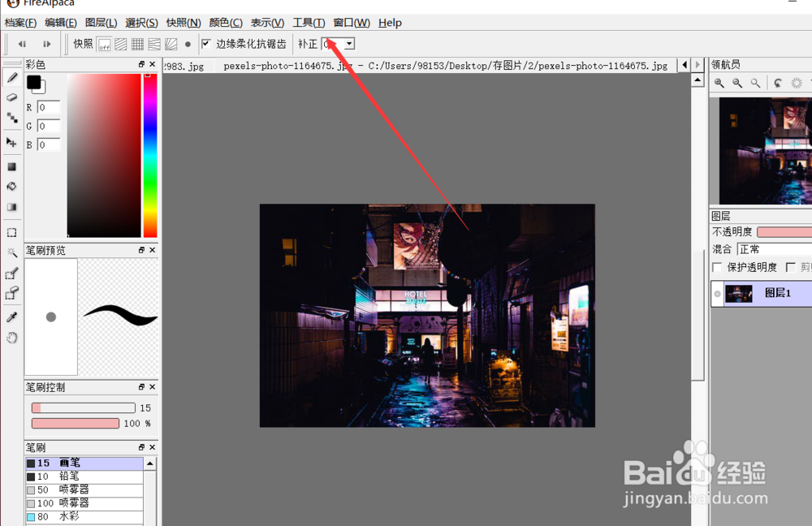Select the Magic Wand tool

point(11,253)
